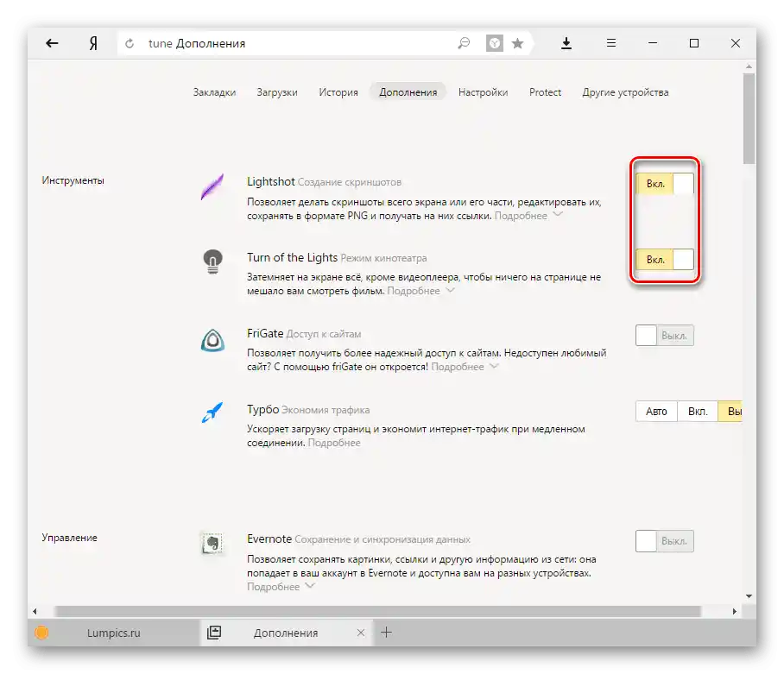Click Подробнее link under Турбо
The height and width of the screenshot is (674, 784).
click(x=334, y=443)
